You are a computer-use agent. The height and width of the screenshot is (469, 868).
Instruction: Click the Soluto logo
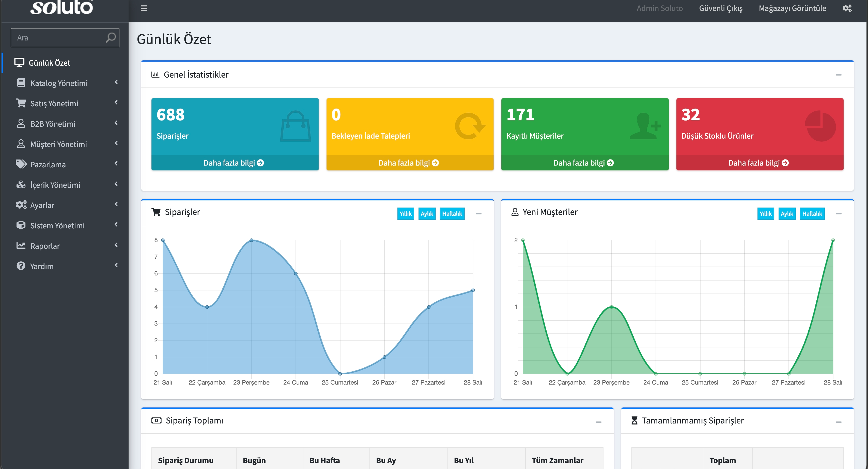(x=62, y=7)
